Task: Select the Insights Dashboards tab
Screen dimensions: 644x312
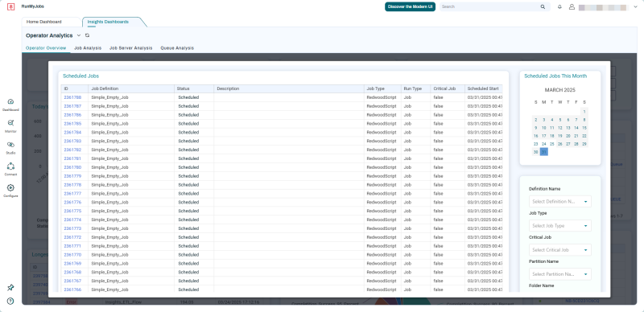Action: click(x=108, y=22)
